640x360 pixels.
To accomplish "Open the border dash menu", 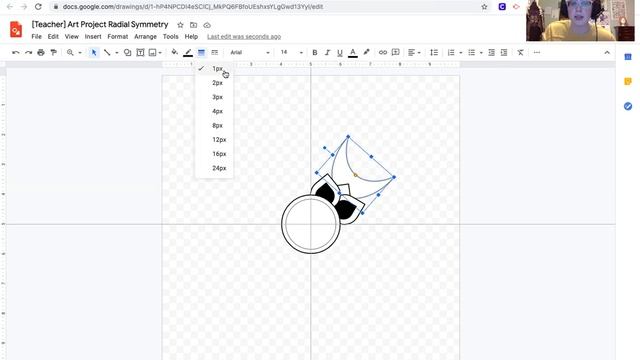I will point(215,53).
